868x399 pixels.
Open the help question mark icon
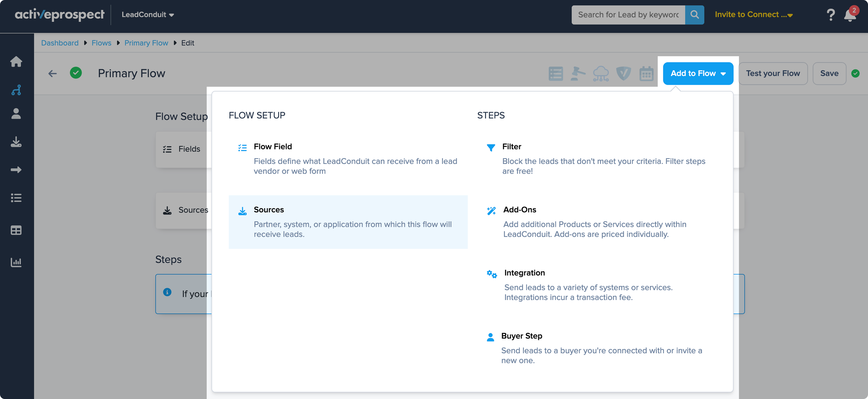coord(831,15)
